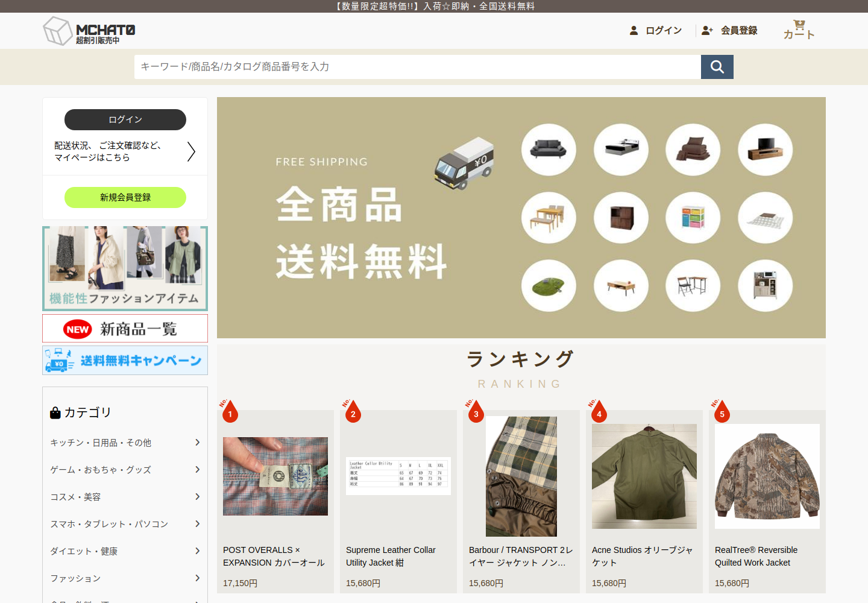
Task: Open Supreme Leather Collar size chart image
Action: coord(398,476)
